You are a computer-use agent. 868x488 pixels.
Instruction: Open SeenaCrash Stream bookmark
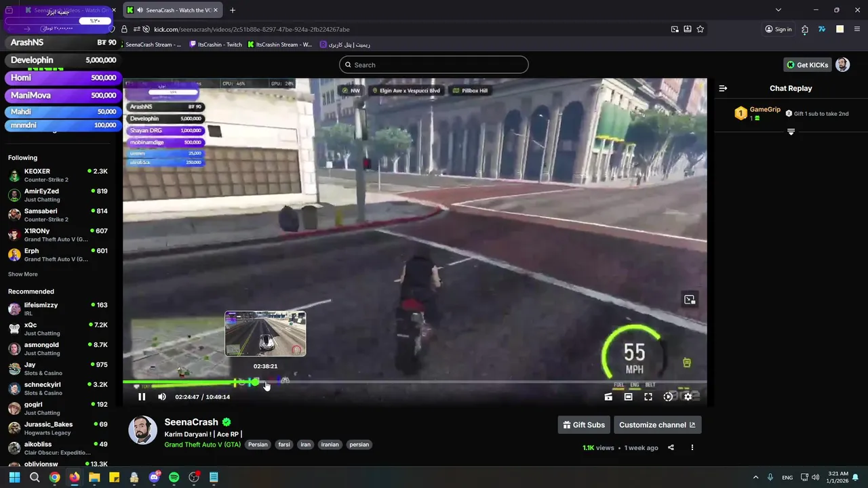coord(153,45)
